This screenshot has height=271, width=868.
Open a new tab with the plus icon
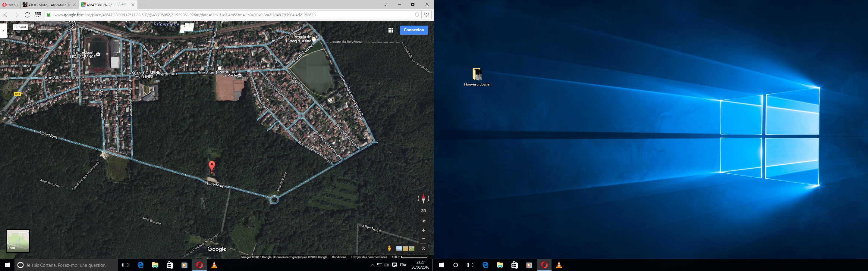tap(142, 5)
